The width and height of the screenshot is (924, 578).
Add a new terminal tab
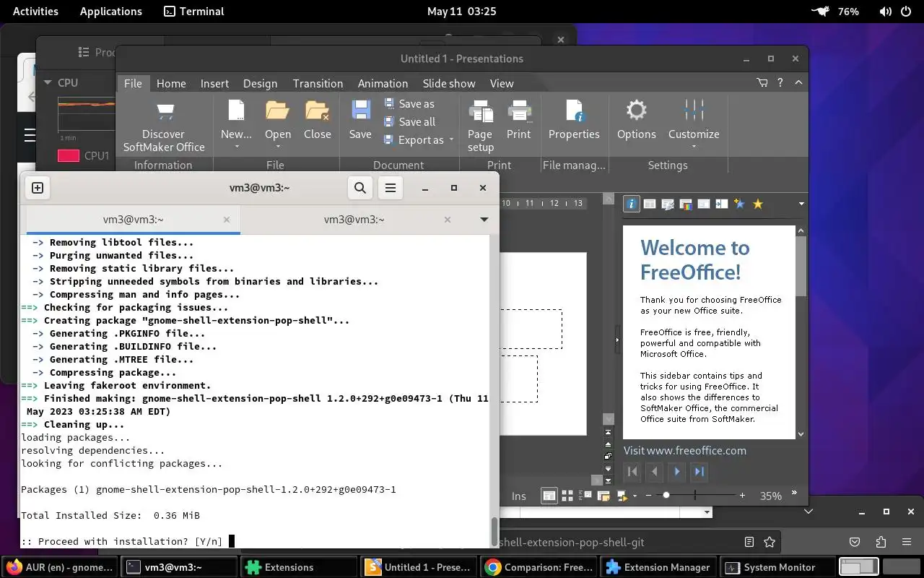[38, 188]
